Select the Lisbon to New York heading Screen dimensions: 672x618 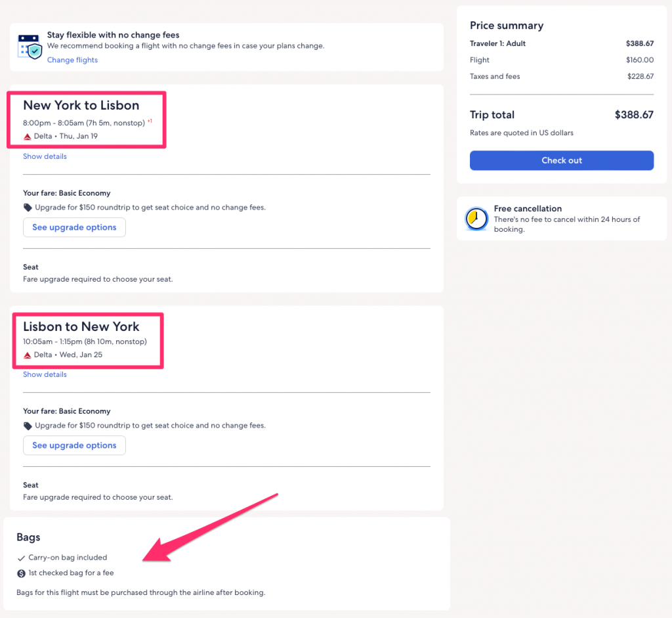tap(81, 326)
